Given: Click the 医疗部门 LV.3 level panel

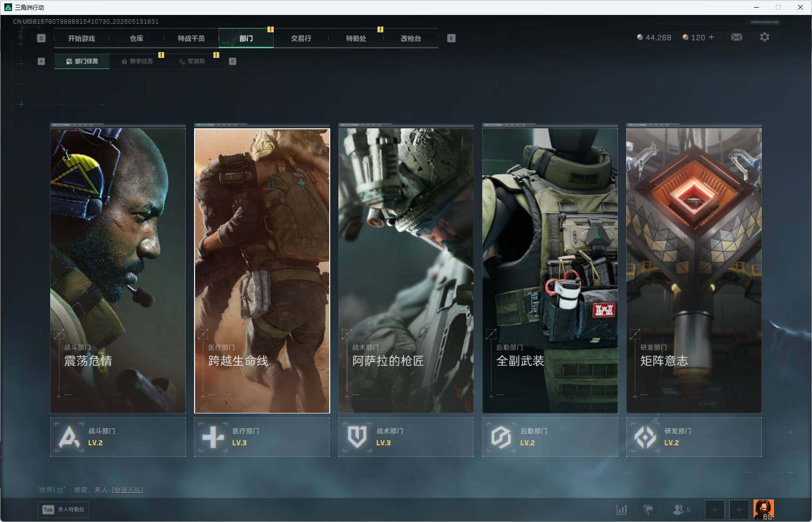Looking at the screenshot, I should coord(262,437).
